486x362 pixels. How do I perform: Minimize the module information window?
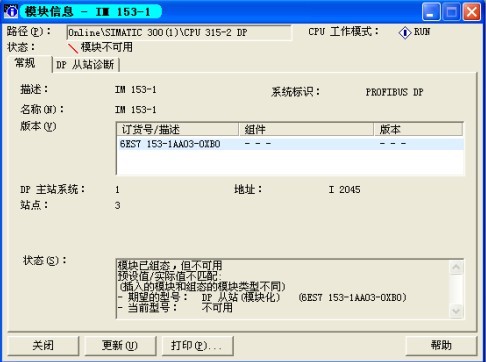[x=431, y=12]
